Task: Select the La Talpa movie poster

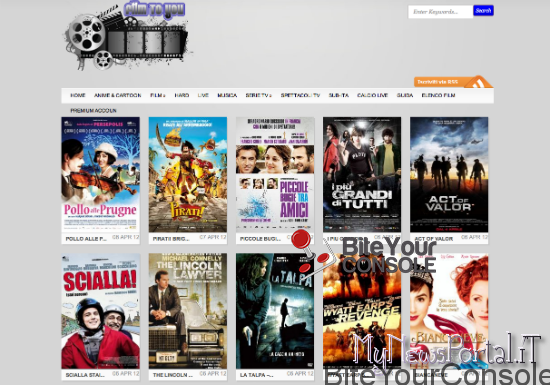Action: coord(275,311)
